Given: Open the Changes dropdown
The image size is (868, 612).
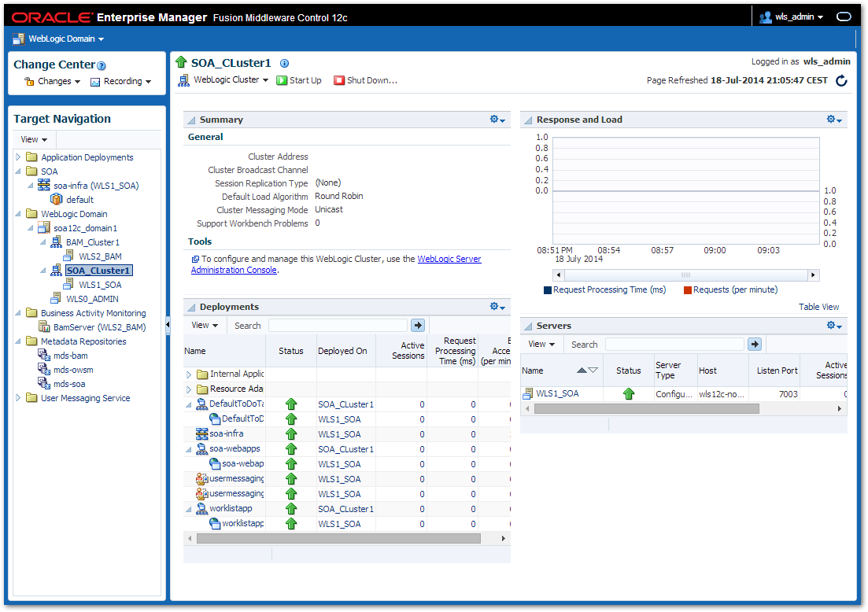Looking at the screenshot, I should [x=54, y=81].
